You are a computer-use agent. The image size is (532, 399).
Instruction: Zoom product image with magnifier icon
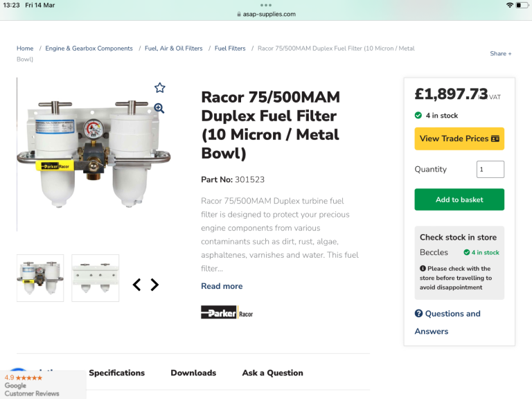159,108
